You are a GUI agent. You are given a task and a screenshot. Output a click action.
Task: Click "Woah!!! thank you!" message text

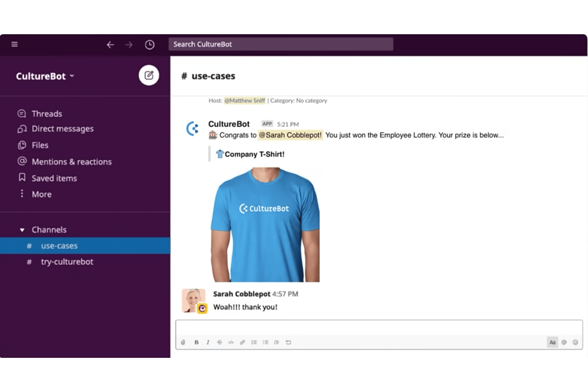(x=245, y=307)
